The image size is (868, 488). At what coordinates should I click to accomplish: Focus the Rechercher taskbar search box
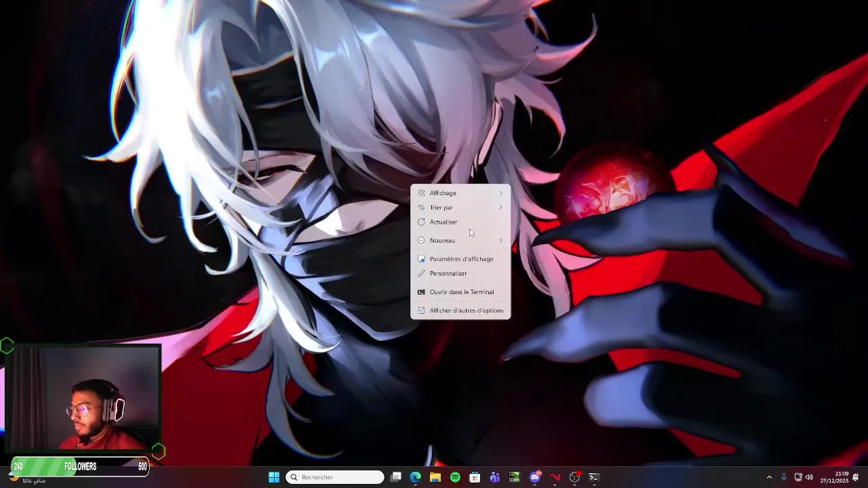335,477
